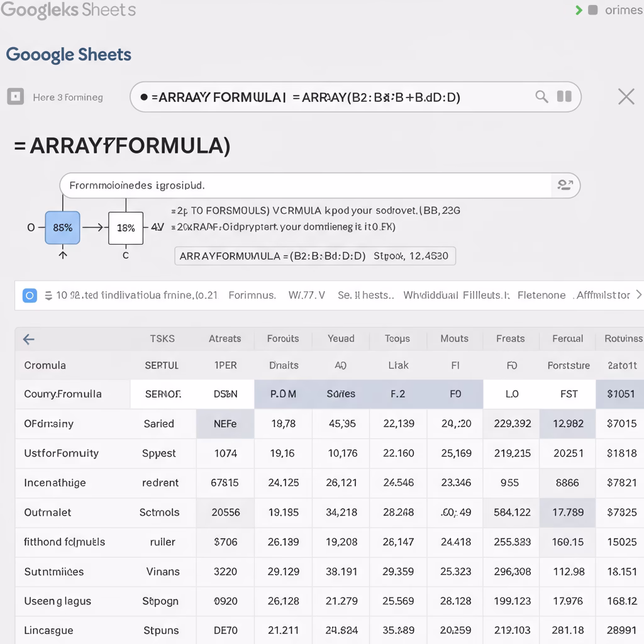The height and width of the screenshot is (644, 644).
Task: Close the formula panel with the X
Action: pyautogui.click(x=626, y=97)
